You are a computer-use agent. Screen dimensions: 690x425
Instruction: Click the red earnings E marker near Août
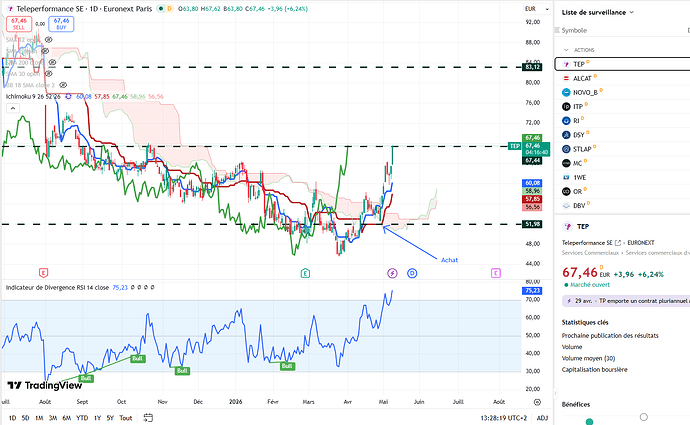pyautogui.click(x=43, y=273)
